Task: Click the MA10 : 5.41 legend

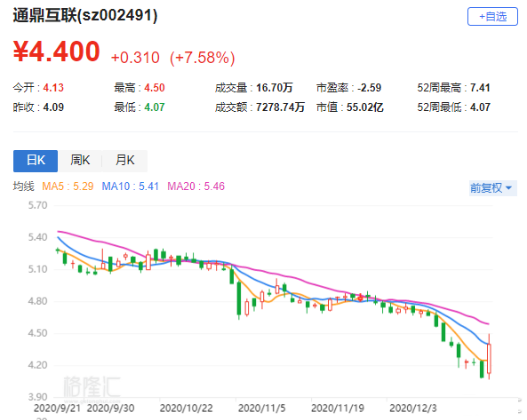Action: (130, 186)
